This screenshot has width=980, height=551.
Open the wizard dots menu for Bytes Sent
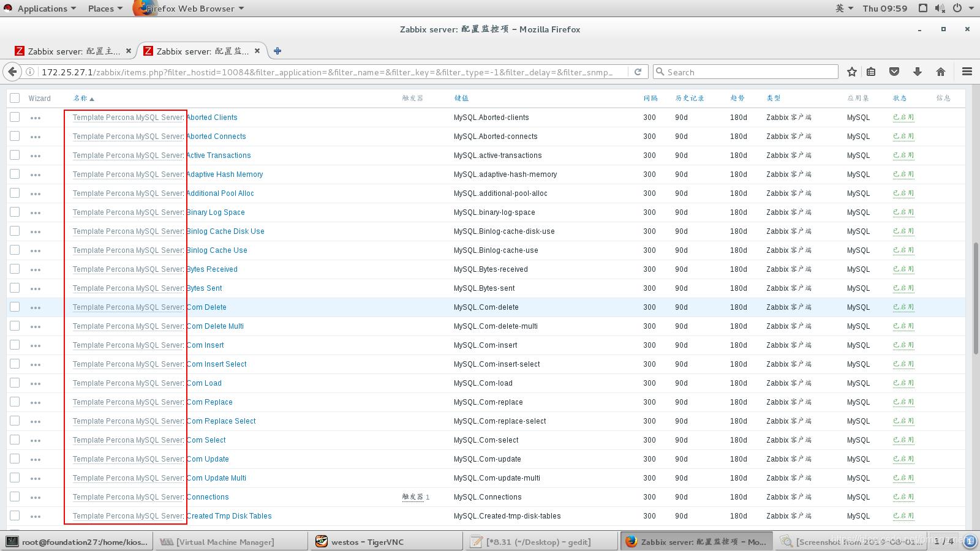click(x=36, y=289)
